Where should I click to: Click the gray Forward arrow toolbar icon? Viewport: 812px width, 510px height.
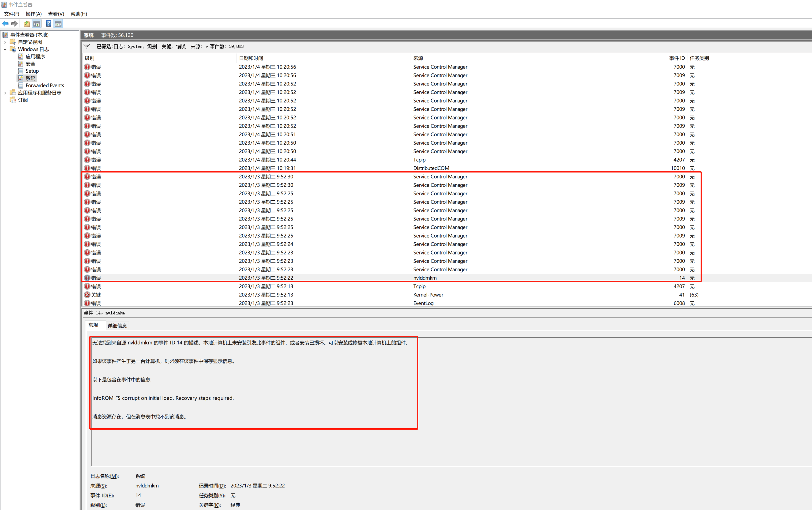[14, 24]
